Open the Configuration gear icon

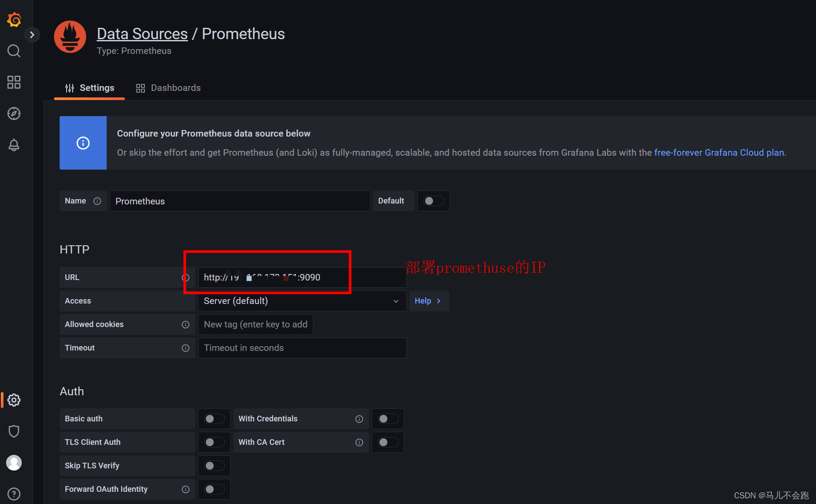point(14,400)
